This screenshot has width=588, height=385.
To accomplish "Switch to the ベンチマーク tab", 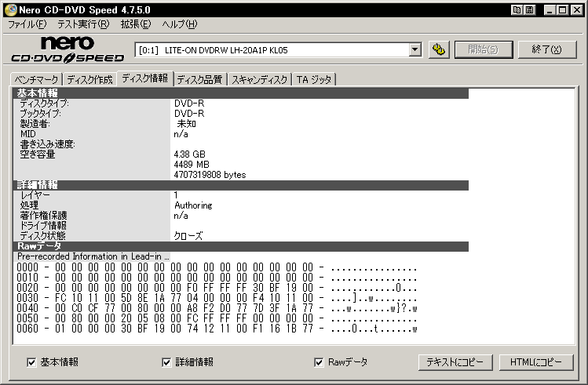I will [x=36, y=79].
